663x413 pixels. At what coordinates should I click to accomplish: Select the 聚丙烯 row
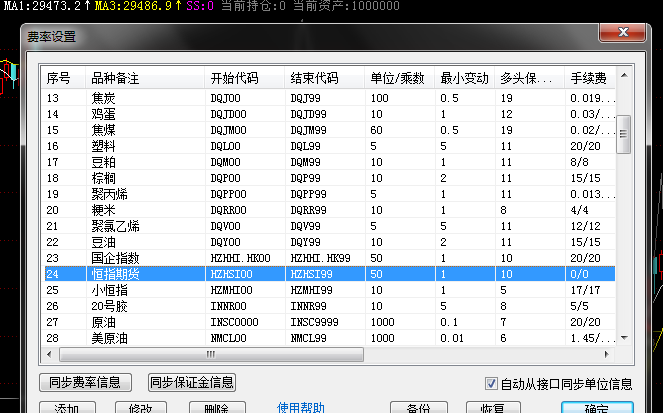[x=329, y=194]
